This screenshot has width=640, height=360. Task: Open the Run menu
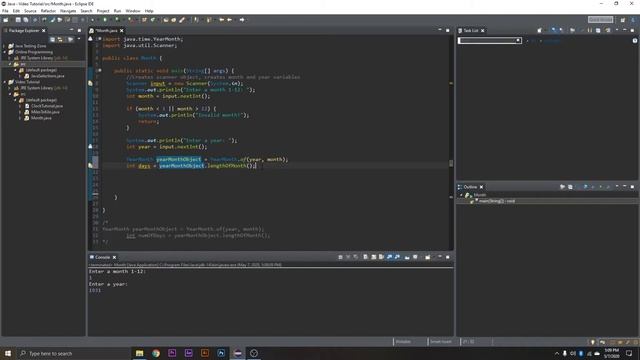point(117,11)
